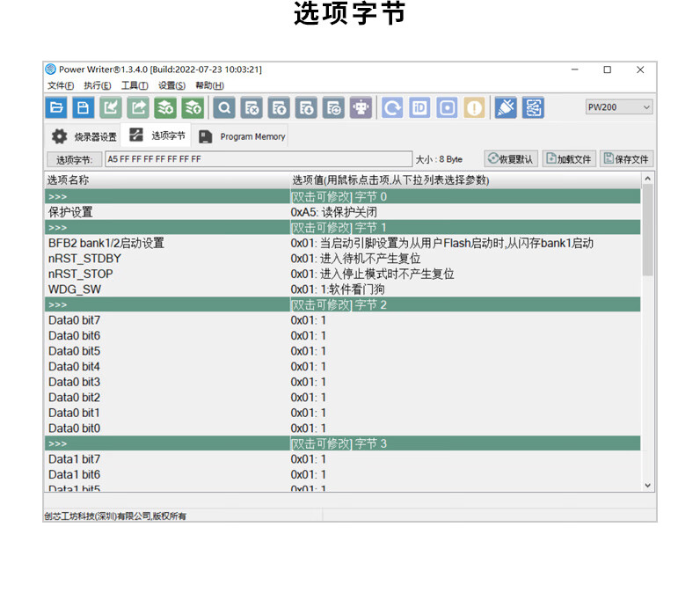This screenshot has height=593, width=700.
Task: Click the 保存文件 button
Action: click(626, 159)
